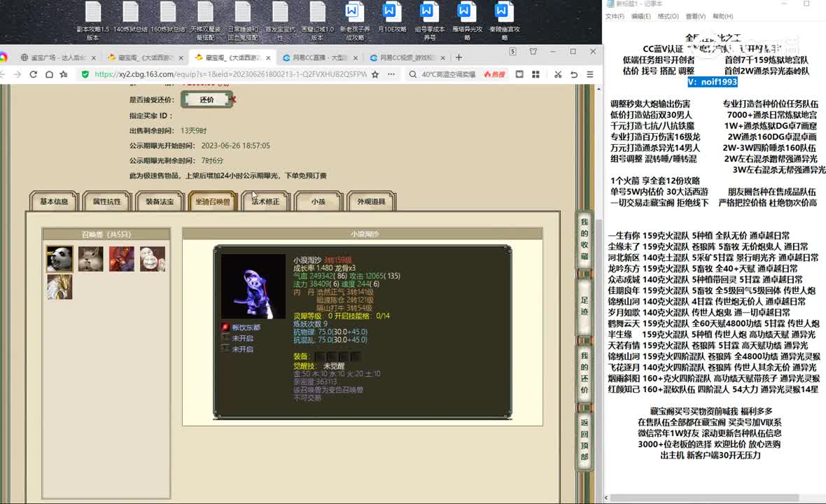Open the 装备法宝 tab
The height and width of the screenshot is (504, 826).
tap(160, 201)
